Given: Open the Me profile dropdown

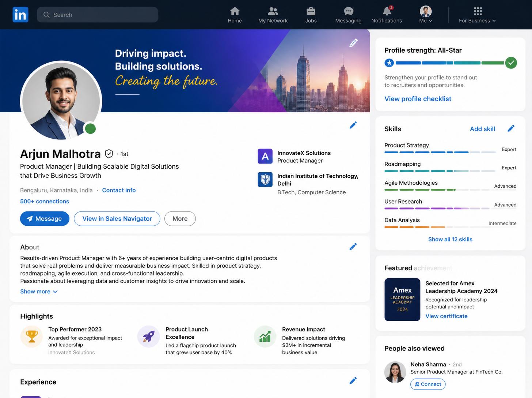Looking at the screenshot, I should [x=426, y=15].
